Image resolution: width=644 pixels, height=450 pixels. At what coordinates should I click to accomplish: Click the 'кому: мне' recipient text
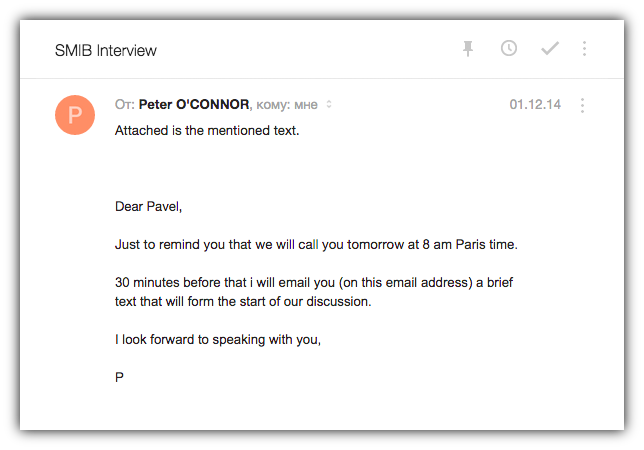click(287, 104)
